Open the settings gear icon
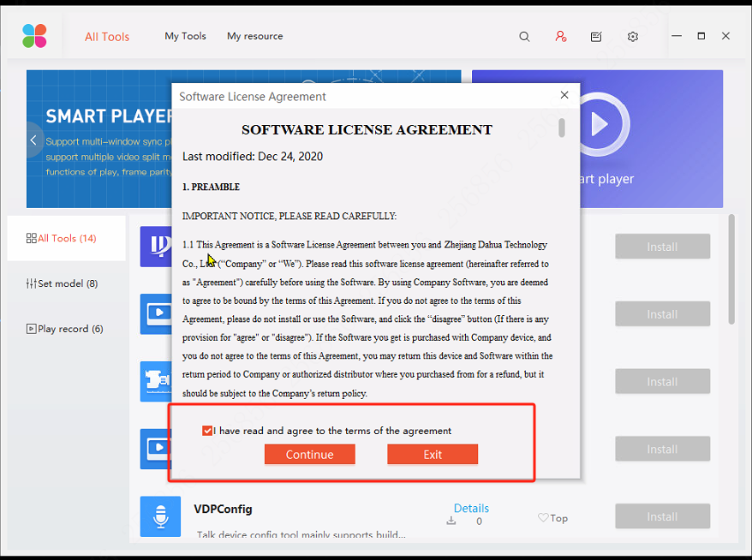This screenshot has width=752, height=560. point(632,37)
